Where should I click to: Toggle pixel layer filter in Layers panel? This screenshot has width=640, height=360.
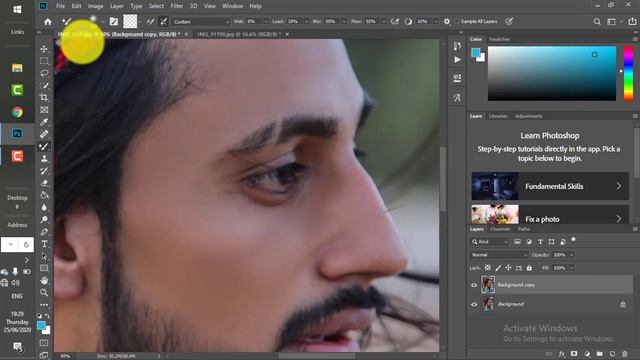(x=517, y=242)
